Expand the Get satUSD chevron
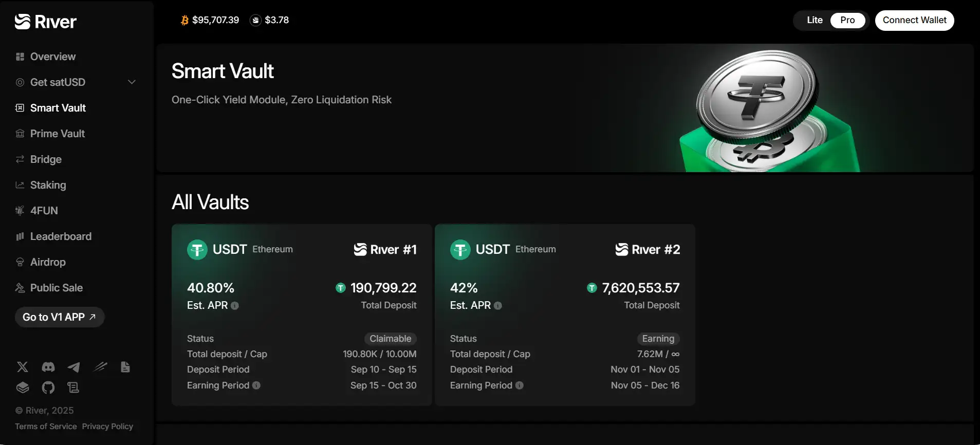 pos(132,82)
